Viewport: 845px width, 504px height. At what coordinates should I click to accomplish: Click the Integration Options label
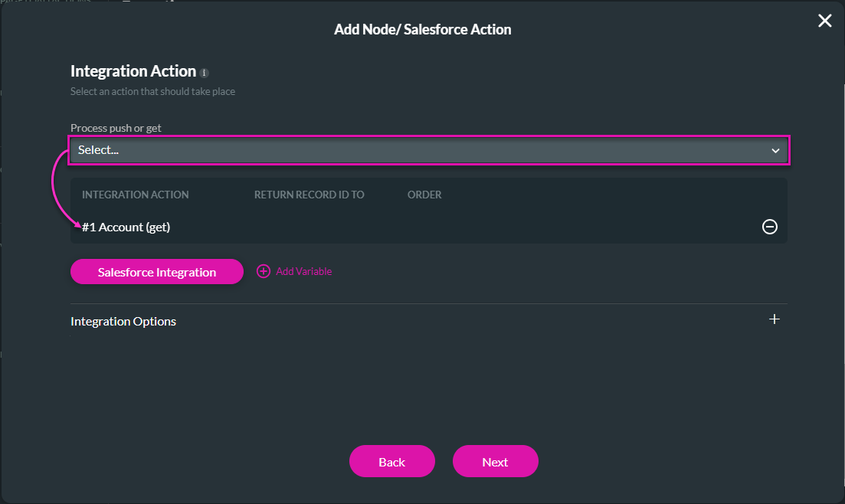123,321
